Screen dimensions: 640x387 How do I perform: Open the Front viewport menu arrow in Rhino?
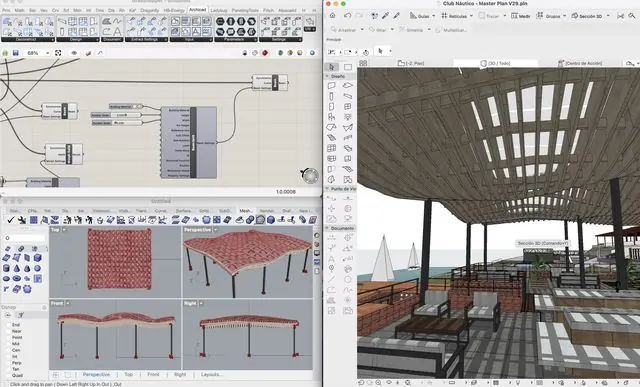pyautogui.click(x=68, y=303)
